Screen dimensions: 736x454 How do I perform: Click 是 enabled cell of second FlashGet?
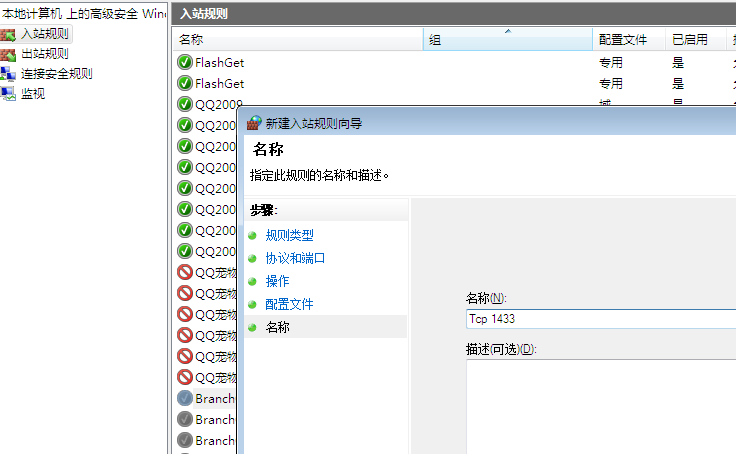coord(678,84)
